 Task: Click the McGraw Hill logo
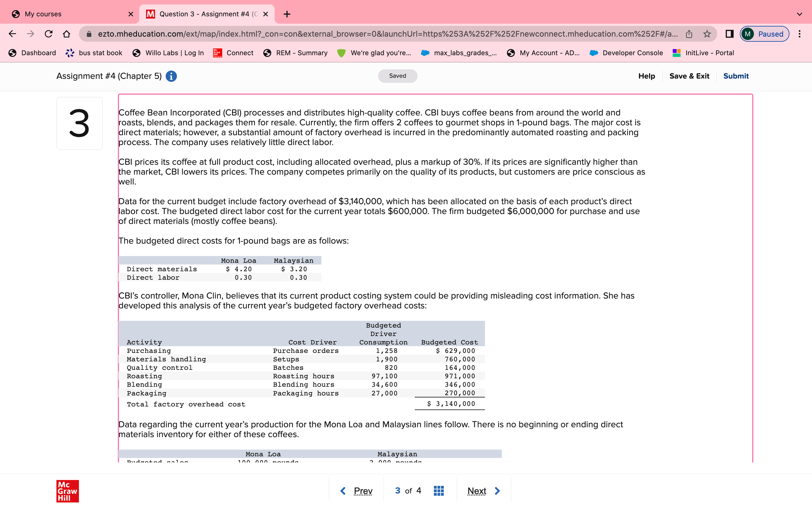point(67,491)
